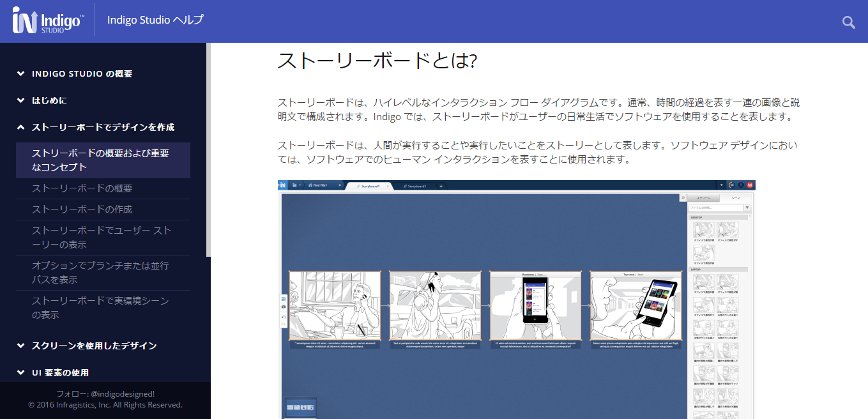Click the red M avatar in embedded screenshot

pos(750,185)
